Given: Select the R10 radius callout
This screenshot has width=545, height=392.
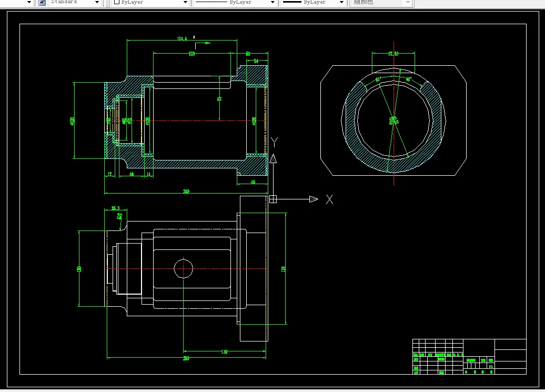Looking at the screenshot, I should point(119,216).
